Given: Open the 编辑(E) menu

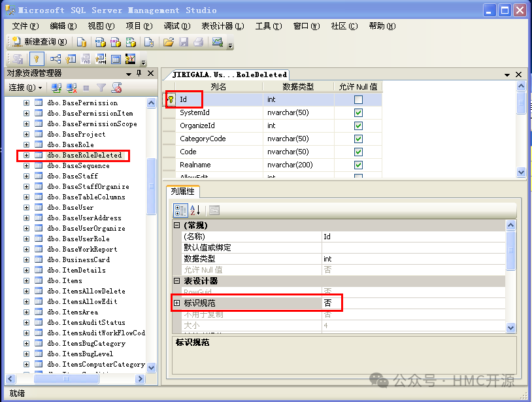Looking at the screenshot, I should point(63,26).
